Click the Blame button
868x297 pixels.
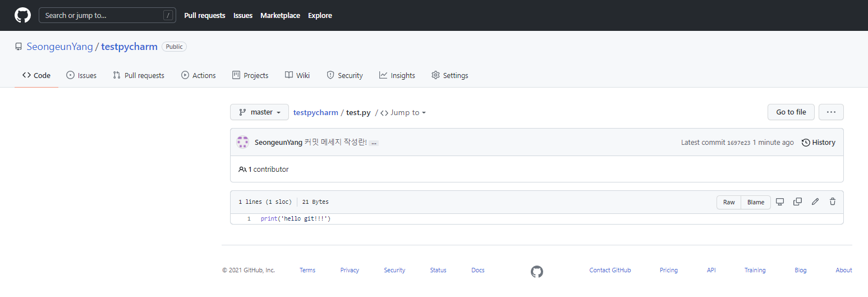(x=756, y=202)
